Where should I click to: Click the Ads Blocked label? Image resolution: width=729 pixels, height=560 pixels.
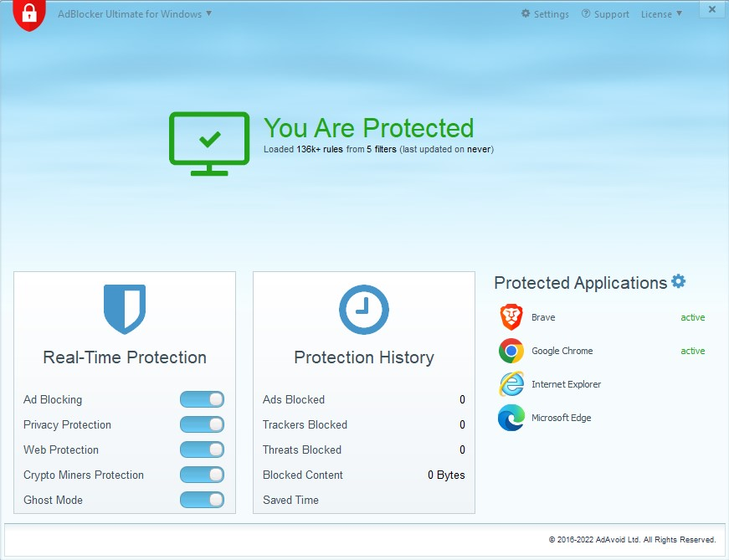(x=294, y=399)
